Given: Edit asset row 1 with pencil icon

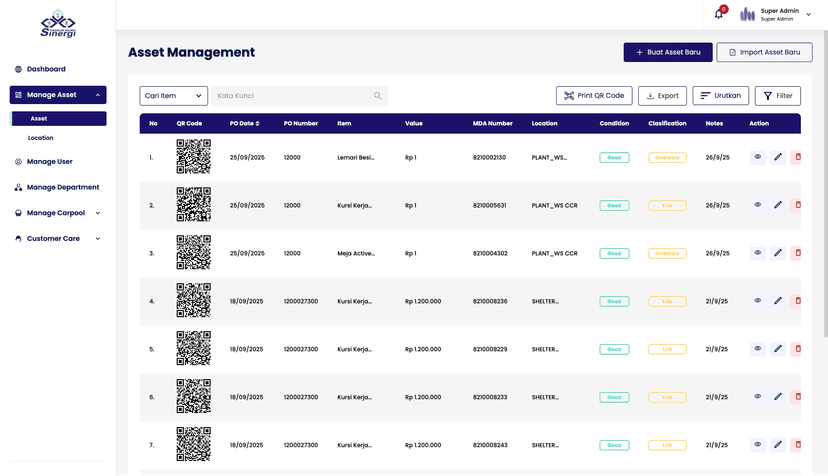Looking at the screenshot, I should pyautogui.click(x=778, y=157).
